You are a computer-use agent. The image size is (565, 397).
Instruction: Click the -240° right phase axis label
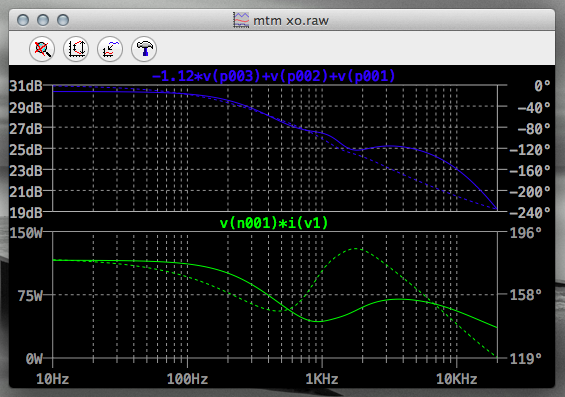(x=530, y=213)
